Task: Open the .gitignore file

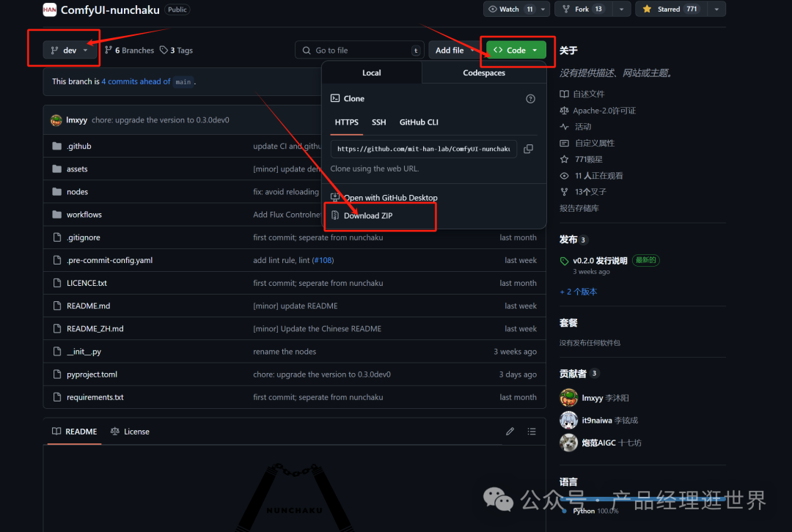Action: coord(84,237)
